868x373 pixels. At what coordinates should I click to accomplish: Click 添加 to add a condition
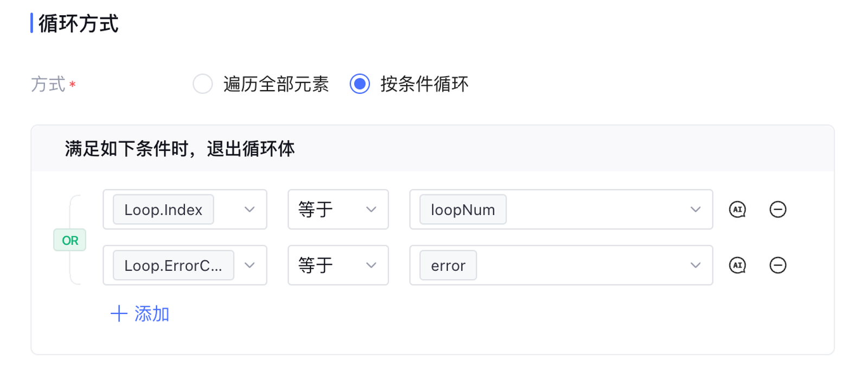point(151,314)
